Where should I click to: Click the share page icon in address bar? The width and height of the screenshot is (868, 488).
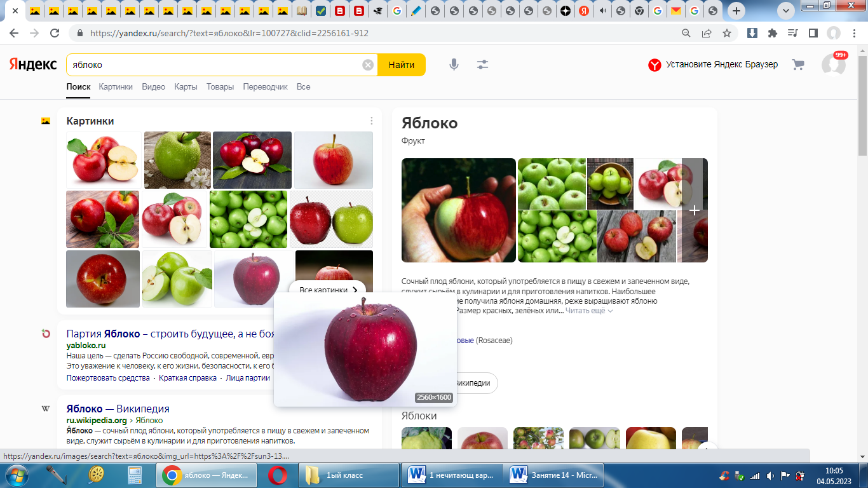tap(707, 33)
